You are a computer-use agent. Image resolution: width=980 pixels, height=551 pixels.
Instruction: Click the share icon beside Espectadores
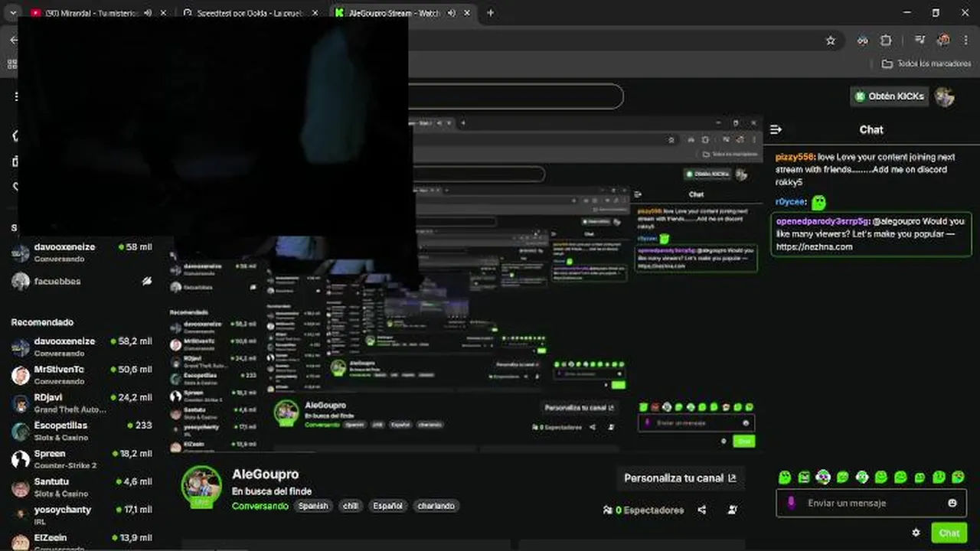click(x=701, y=510)
